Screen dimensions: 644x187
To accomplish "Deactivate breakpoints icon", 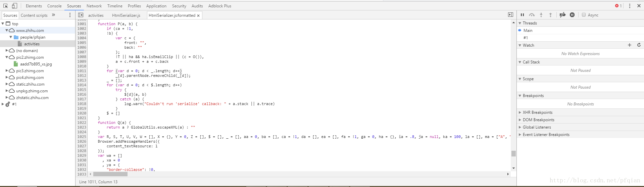I will pyautogui.click(x=562, y=15).
